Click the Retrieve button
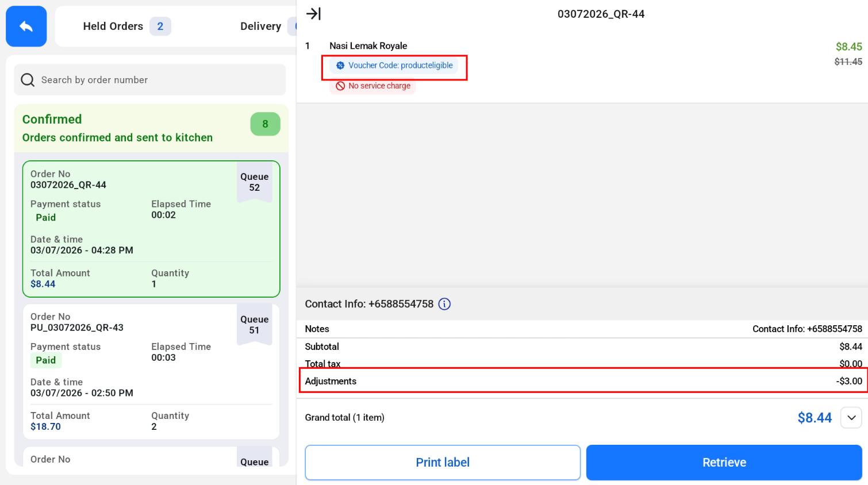 coord(724,463)
